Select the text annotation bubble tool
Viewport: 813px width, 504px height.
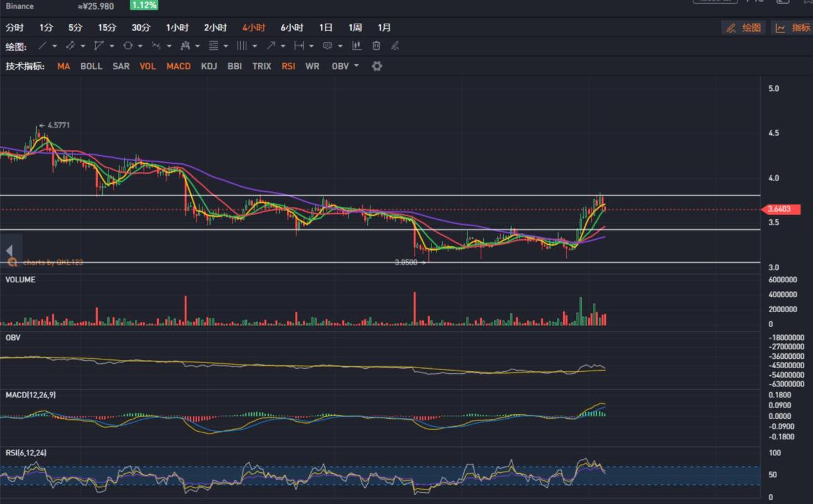[x=327, y=46]
